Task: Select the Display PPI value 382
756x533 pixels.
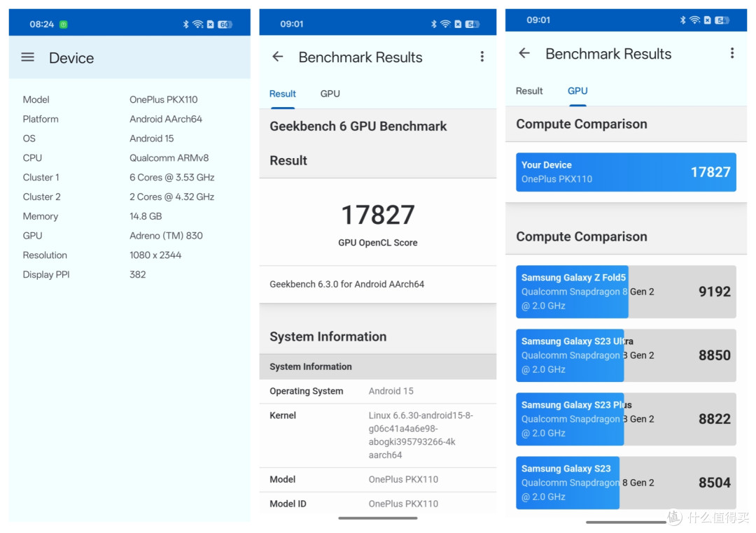Action: point(137,274)
